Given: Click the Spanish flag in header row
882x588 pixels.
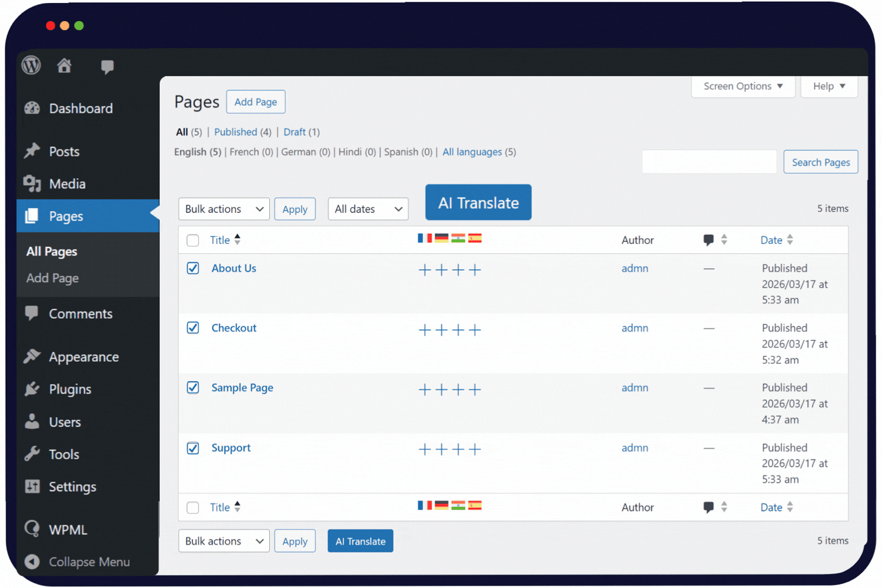Looking at the screenshot, I should pos(475,238).
